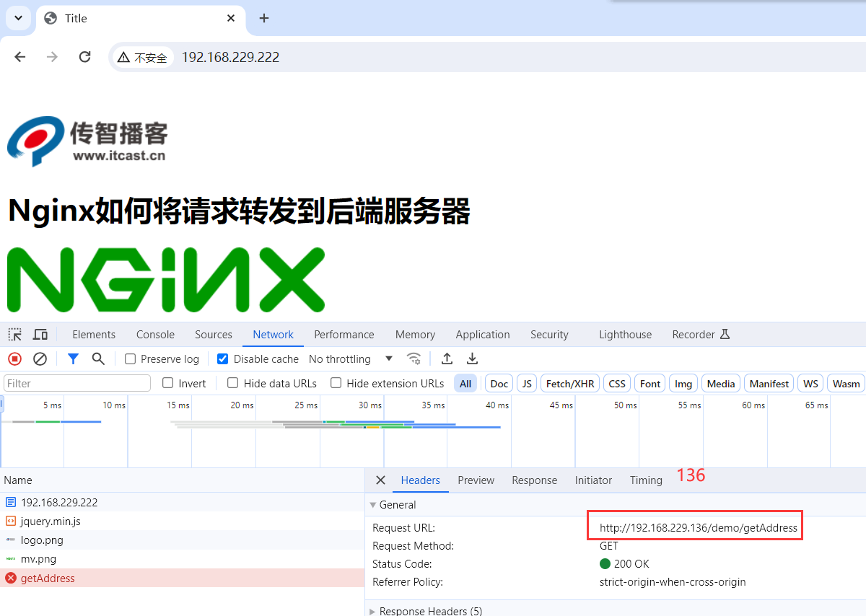Open the Lighthouse panel
866x616 pixels.
625,334
